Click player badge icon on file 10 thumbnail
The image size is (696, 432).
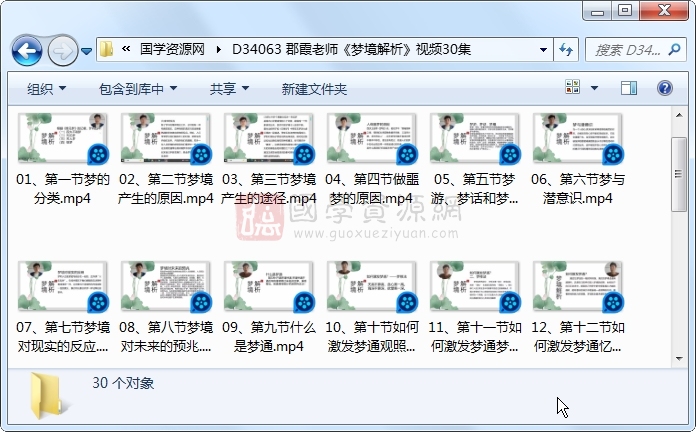coord(407,303)
